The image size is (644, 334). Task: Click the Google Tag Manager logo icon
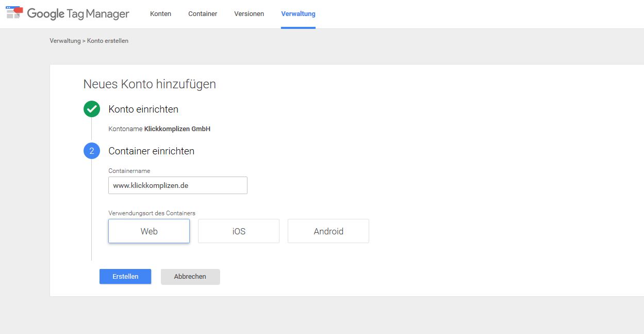pyautogui.click(x=14, y=13)
